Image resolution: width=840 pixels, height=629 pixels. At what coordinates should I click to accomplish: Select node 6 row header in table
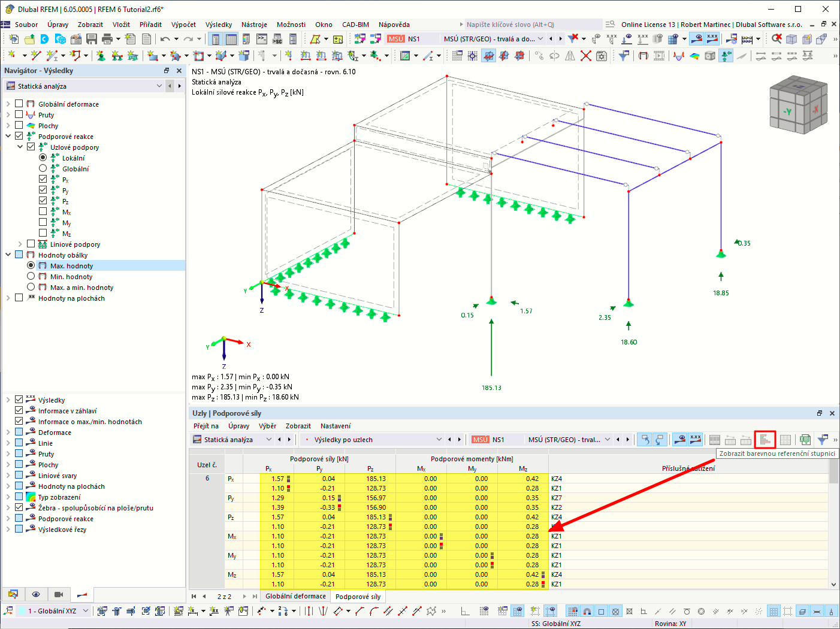click(207, 479)
